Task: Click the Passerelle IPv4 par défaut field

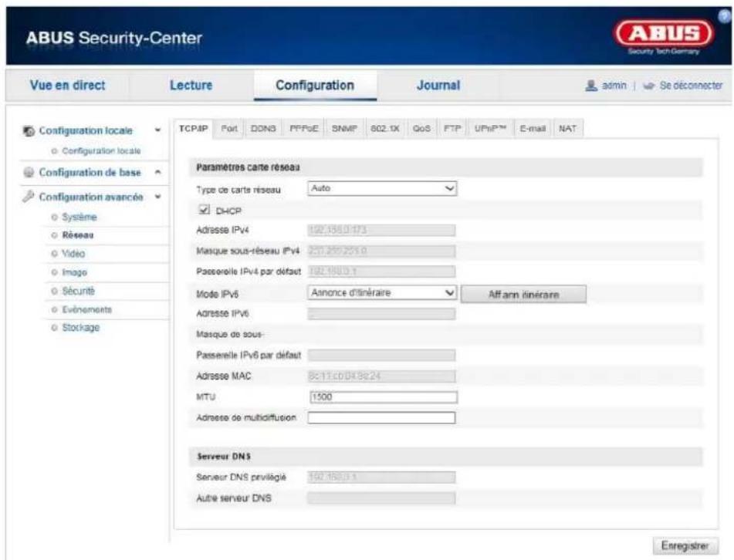Action: click(x=381, y=272)
